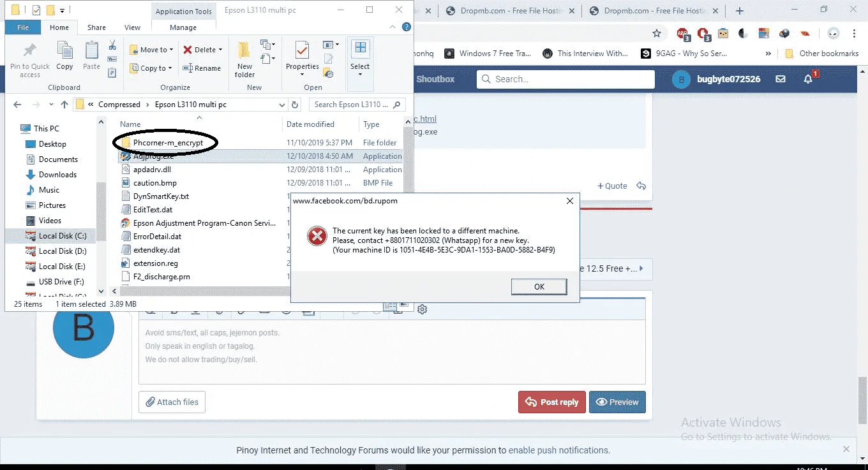Open the reply editor settings gear icon
This screenshot has width=868, height=470.
pyautogui.click(x=422, y=309)
